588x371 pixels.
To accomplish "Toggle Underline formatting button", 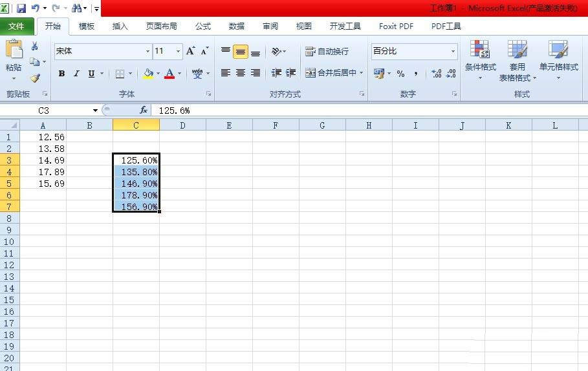I will point(91,74).
